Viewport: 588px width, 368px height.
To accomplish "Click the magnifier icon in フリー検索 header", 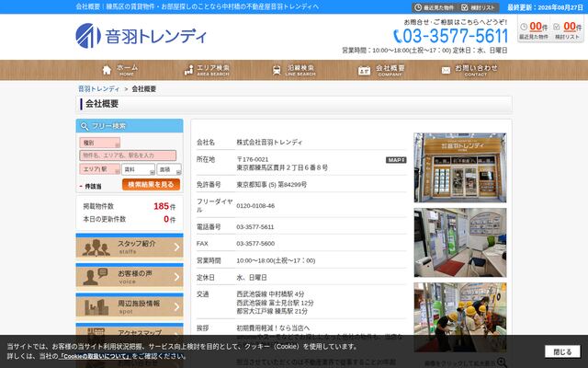I will point(85,126).
